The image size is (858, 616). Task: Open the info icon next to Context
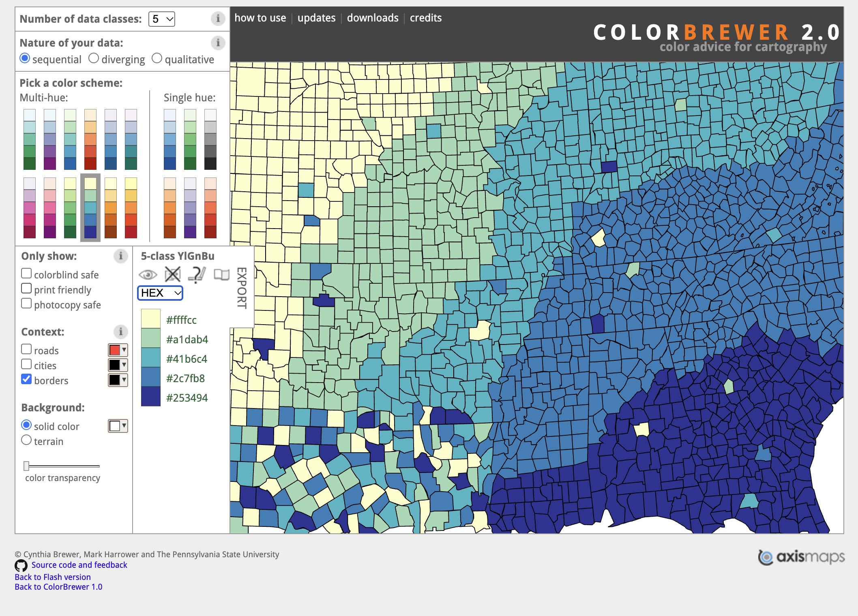(x=120, y=332)
